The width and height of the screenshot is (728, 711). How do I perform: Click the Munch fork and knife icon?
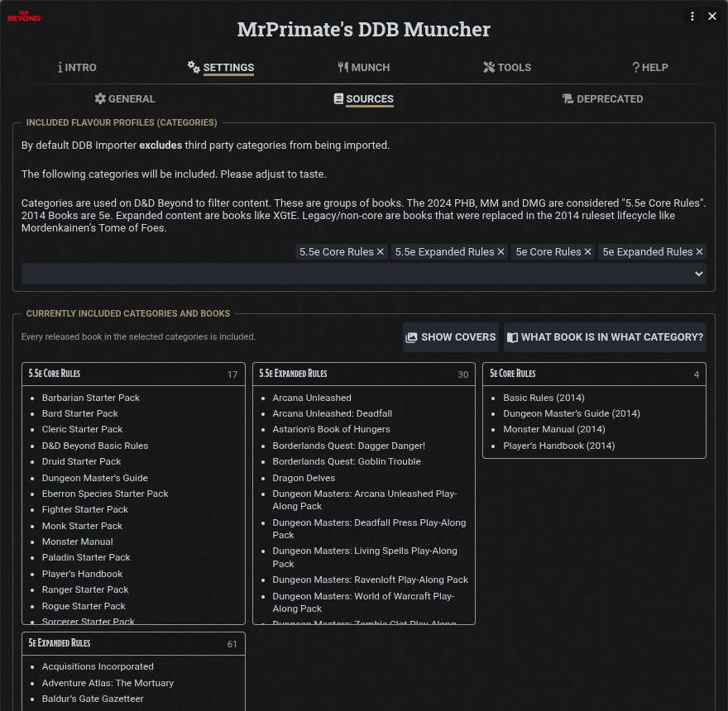343,67
